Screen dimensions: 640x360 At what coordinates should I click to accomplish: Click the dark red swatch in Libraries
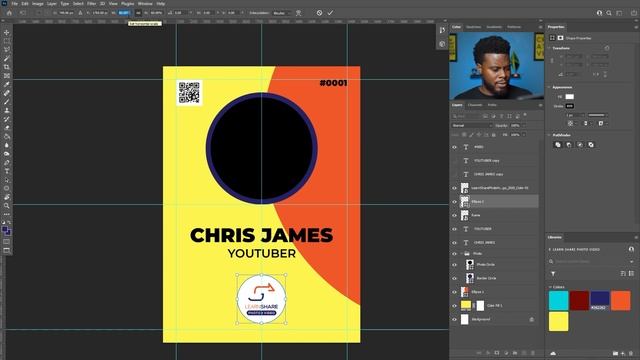pos(579,301)
